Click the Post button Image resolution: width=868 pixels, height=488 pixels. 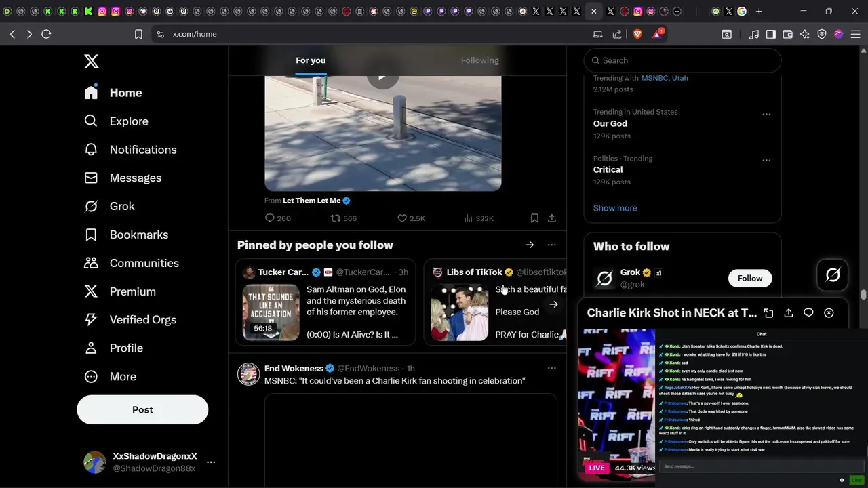(x=142, y=409)
